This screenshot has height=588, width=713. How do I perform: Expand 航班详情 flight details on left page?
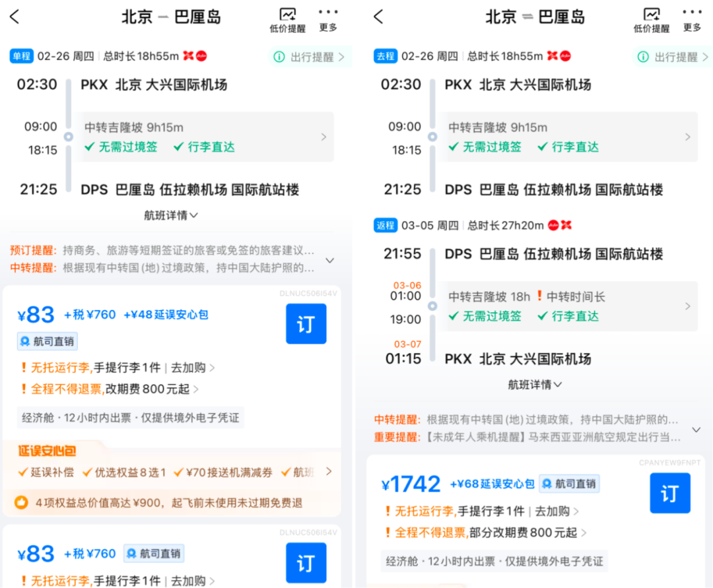170,215
